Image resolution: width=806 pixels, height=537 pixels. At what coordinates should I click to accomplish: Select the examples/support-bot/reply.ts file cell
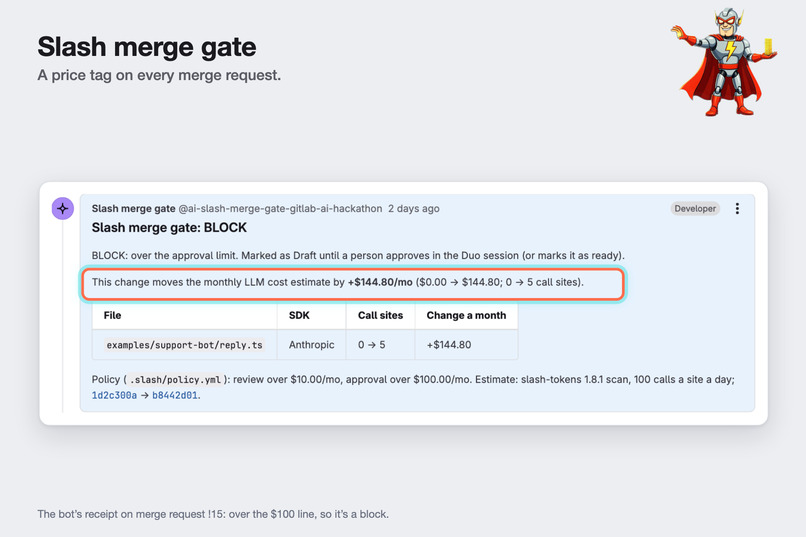pos(185,345)
